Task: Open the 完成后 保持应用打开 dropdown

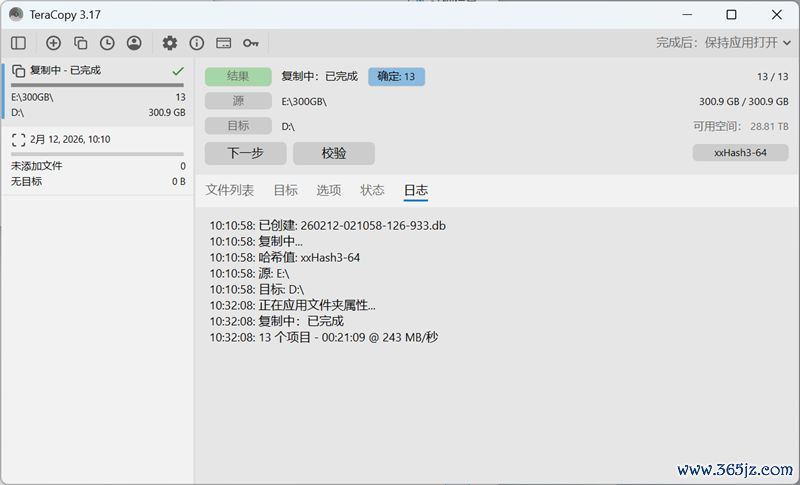Action: point(723,42)
